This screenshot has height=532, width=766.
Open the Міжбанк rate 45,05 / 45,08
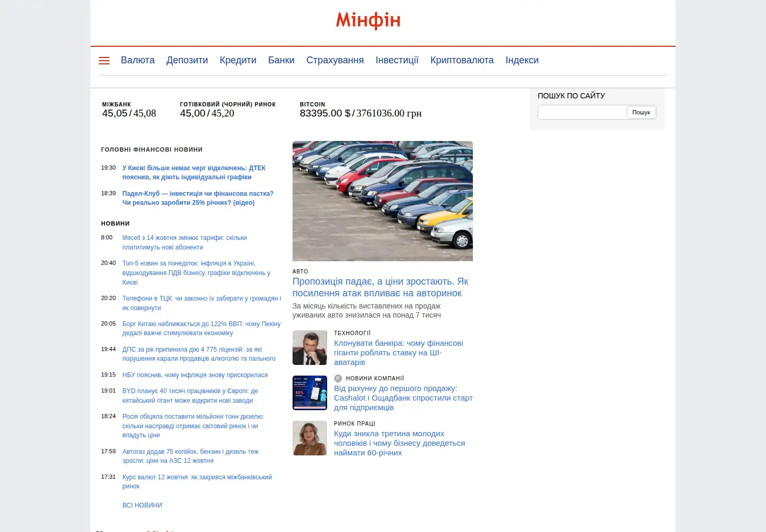(x=129, y=113)
